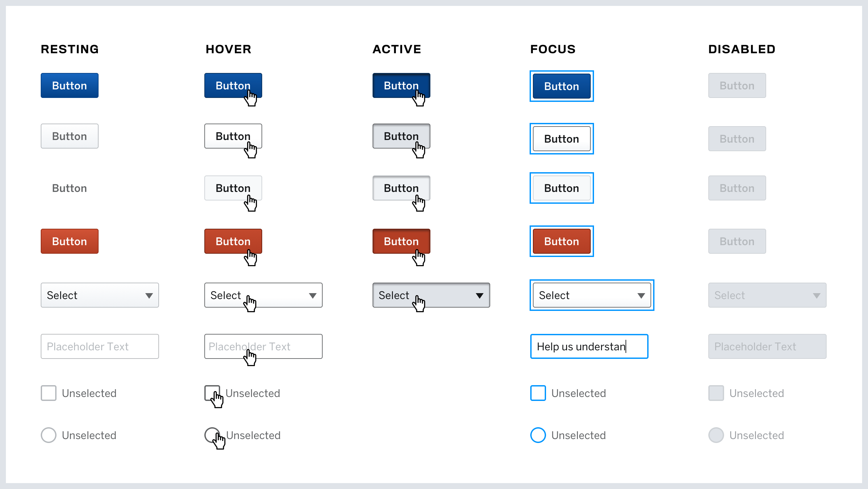The width and height of the screenshot is (868, 489).
Task: Click the resting white outlined Button
Action: point(69,136)
